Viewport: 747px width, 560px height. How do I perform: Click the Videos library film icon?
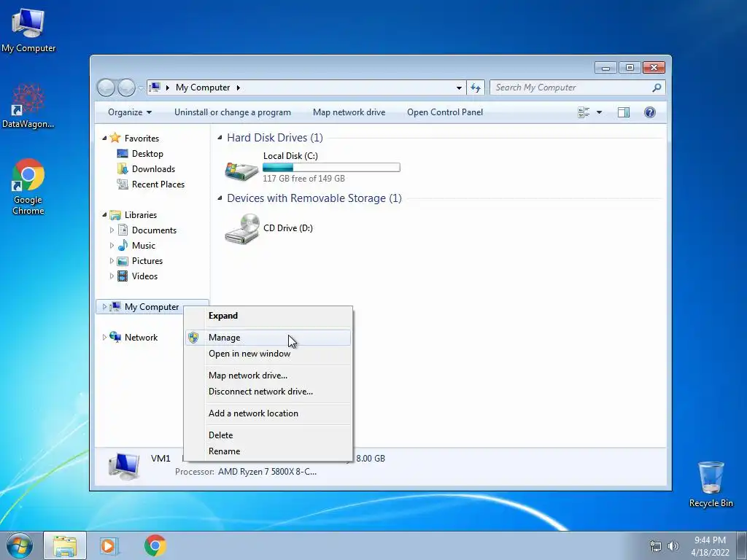click(x=123, y=276)
